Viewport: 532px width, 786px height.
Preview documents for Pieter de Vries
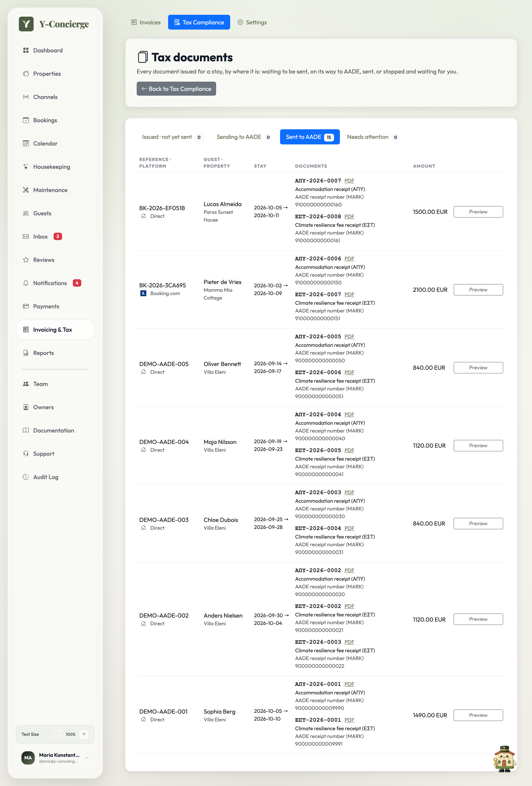pyautogui.click(x=478, y=290)
